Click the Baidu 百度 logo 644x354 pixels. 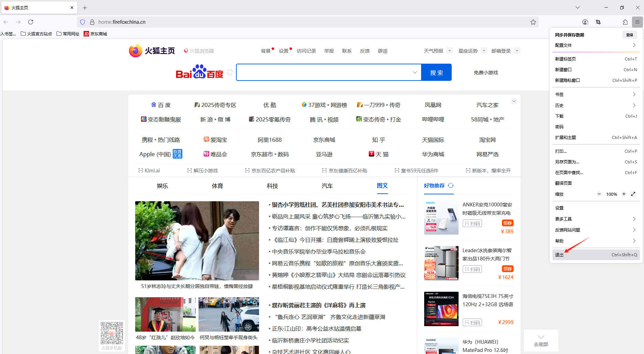pyautogui.click(x=200, y=72)
